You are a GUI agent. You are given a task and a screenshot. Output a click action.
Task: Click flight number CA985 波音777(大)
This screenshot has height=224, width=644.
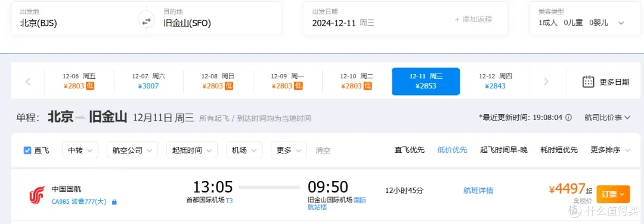[x=79, y=202]
